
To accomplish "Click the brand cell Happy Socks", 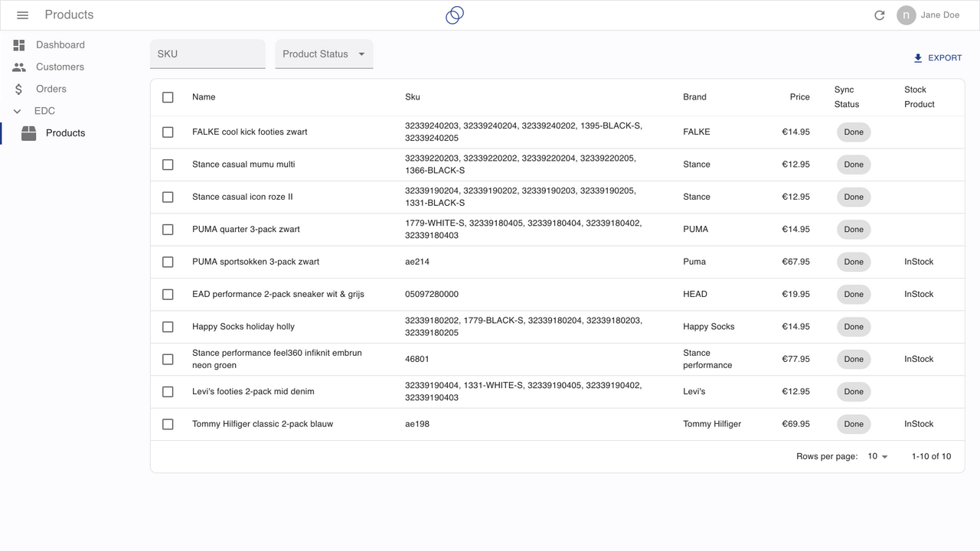I will pos(709,327).
